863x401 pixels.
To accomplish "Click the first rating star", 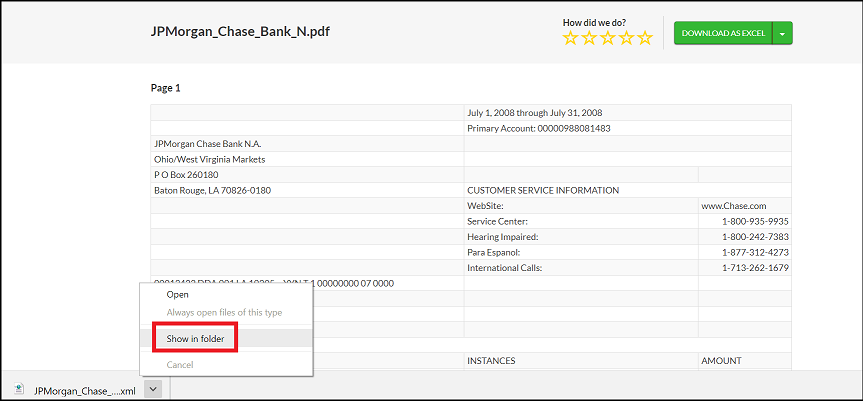I will (571, 38).
